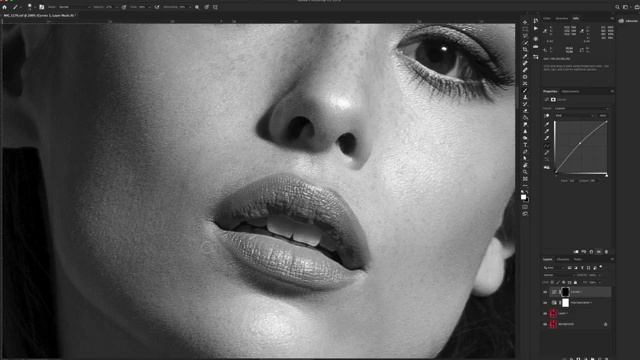Select the Brush tool in the toolbar

click(525, 90)
